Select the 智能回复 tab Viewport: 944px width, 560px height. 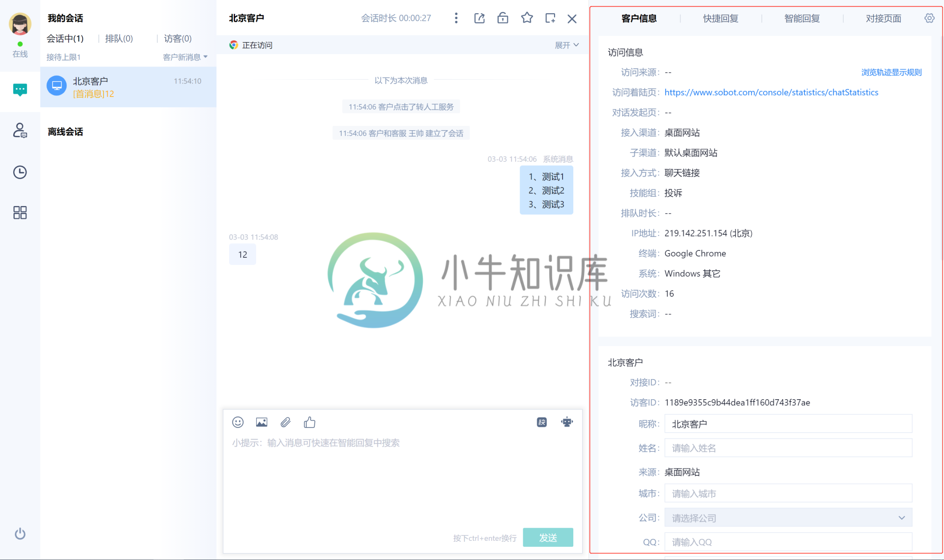tap(802, 19)
